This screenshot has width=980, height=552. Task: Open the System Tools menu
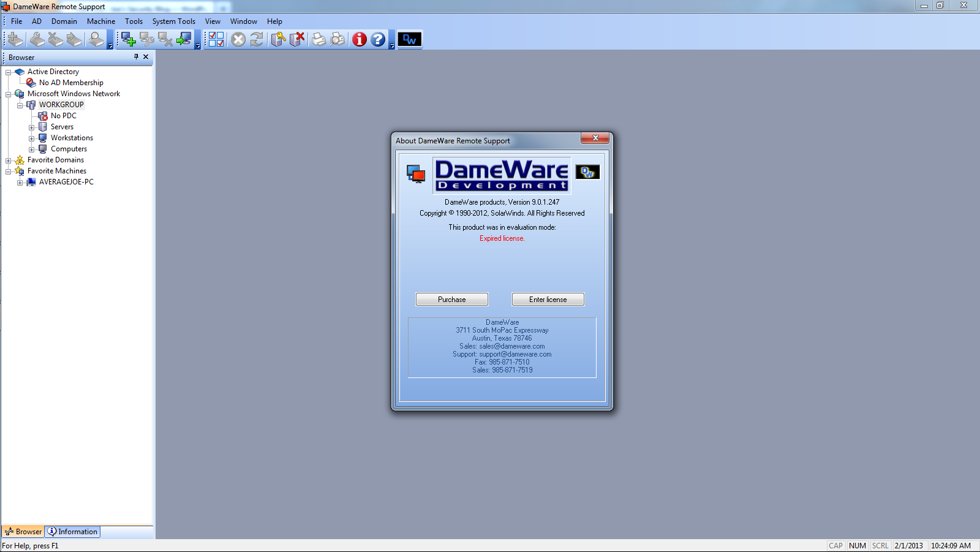[174, 21]
